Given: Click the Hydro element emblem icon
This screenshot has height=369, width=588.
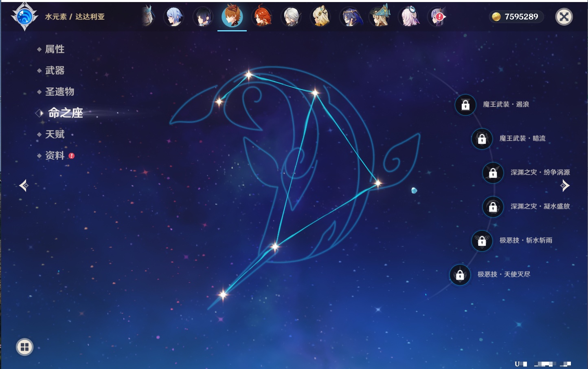Looking at the screenshot, I should [x=24, y=17].
